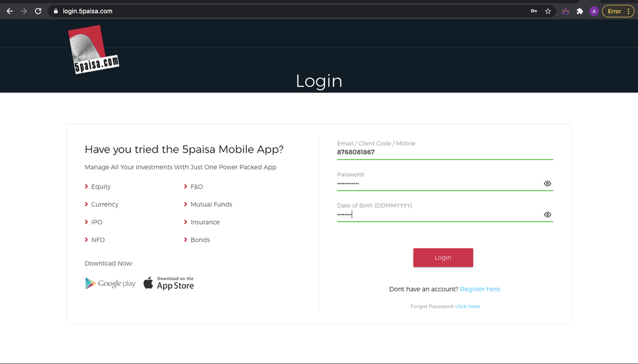Click the Login page heading

(x=319, y=81)
